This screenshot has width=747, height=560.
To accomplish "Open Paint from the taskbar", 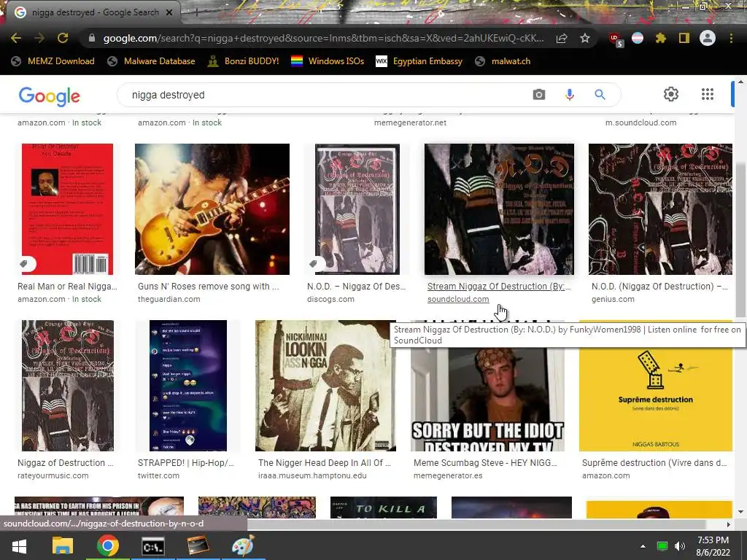I will [x=243, y=545].
